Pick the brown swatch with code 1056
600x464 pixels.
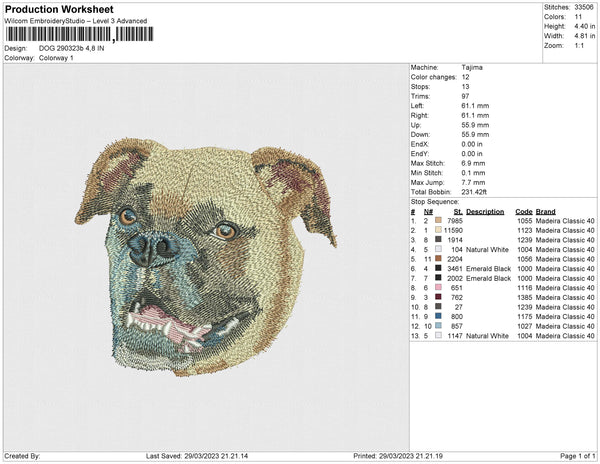[x=438, y=259]
